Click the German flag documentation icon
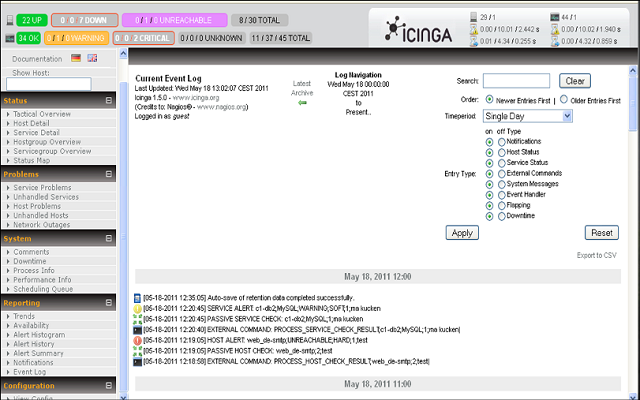This screenshot has height=400, width=640. click(76, 58)
